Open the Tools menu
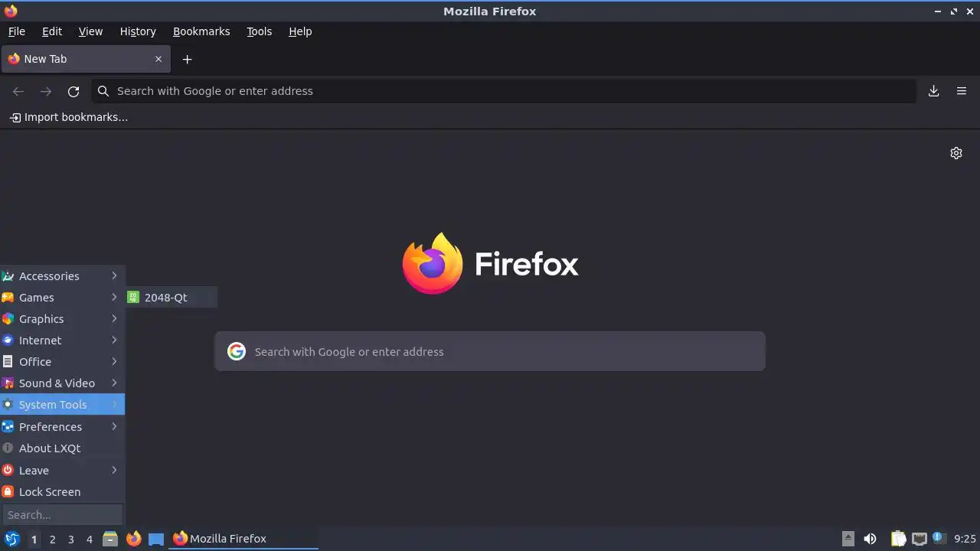 [260, 31]
